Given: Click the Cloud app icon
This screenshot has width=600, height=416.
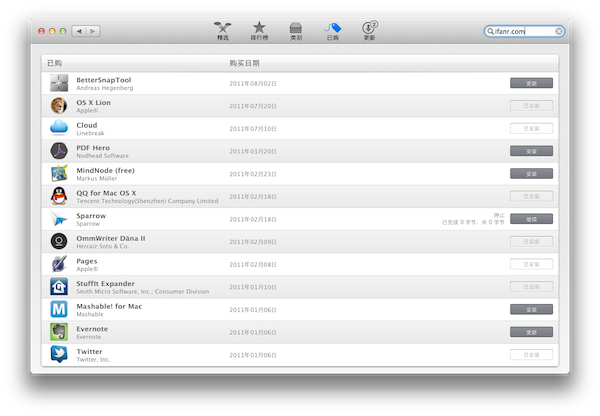Looking at the screenshot, I should click(x=59, y=128).
